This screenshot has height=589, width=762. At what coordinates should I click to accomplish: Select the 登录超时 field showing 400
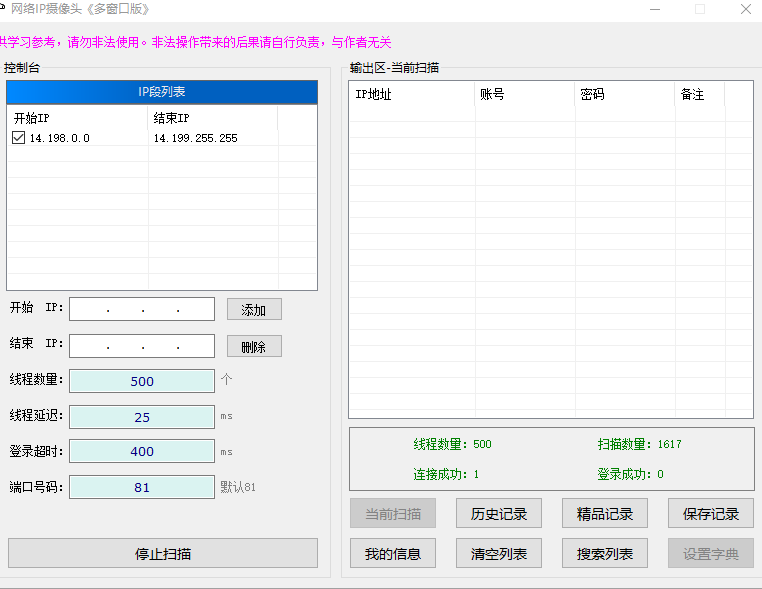pos(142,451)
